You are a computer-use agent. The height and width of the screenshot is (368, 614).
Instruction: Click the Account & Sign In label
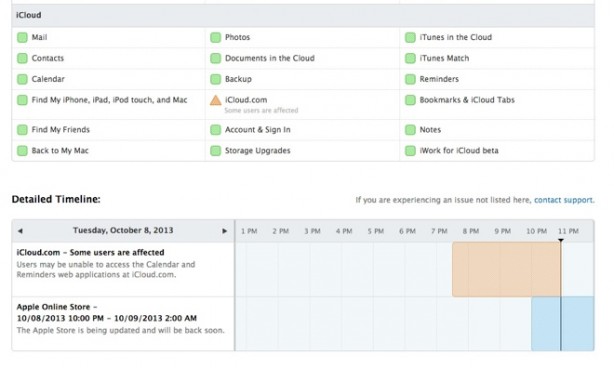(x=258, y=130)
